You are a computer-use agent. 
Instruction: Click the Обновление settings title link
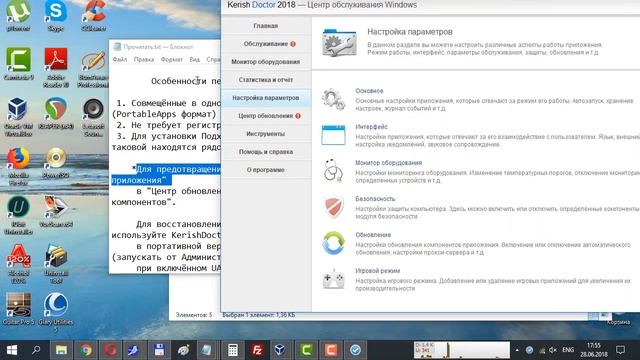(x=373, y=234)
